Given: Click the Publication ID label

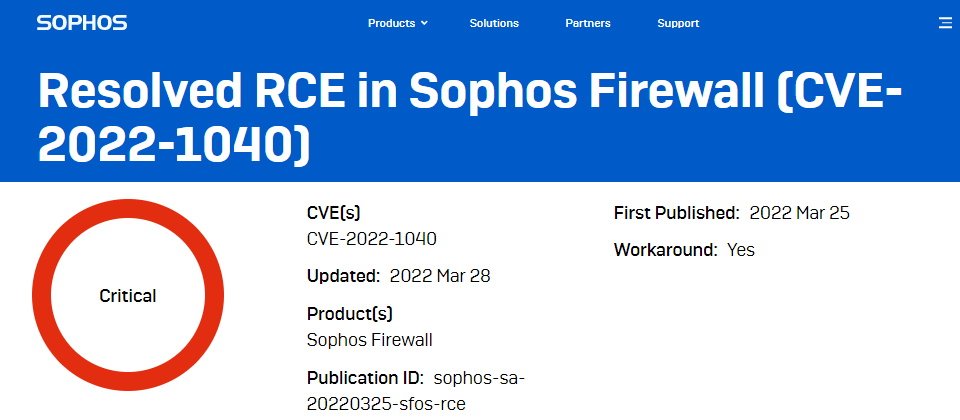Looking at the screenshot, I should [365, 378].
